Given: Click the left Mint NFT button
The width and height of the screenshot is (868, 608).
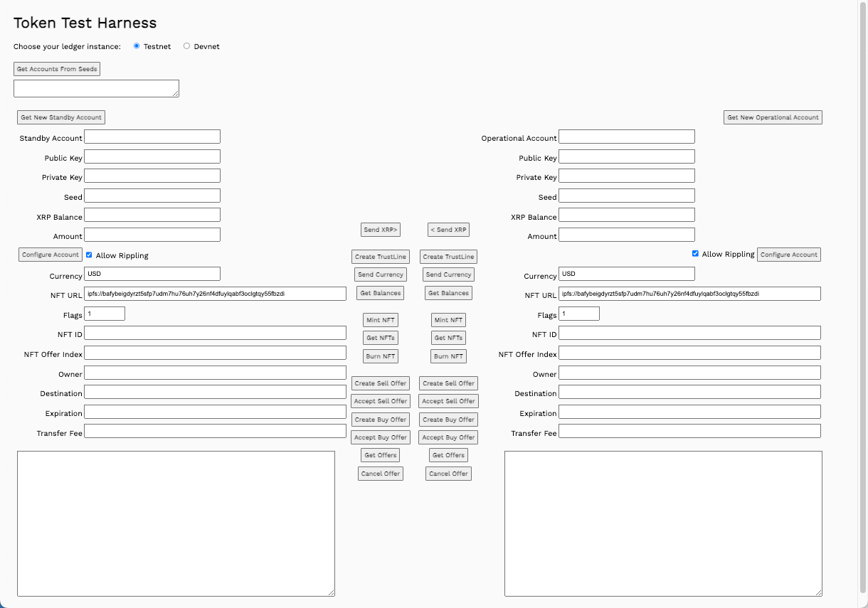Looking at the screenshot, I should click(380, 319).
